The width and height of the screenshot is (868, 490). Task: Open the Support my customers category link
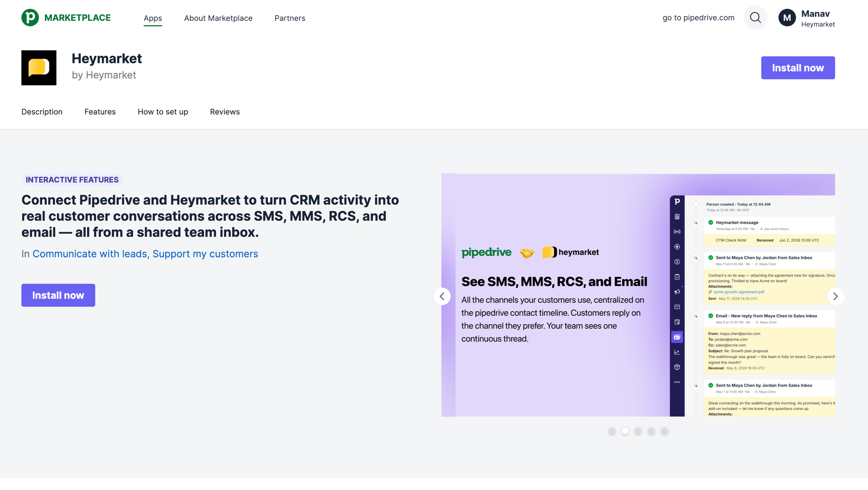[x=205, y=254]
